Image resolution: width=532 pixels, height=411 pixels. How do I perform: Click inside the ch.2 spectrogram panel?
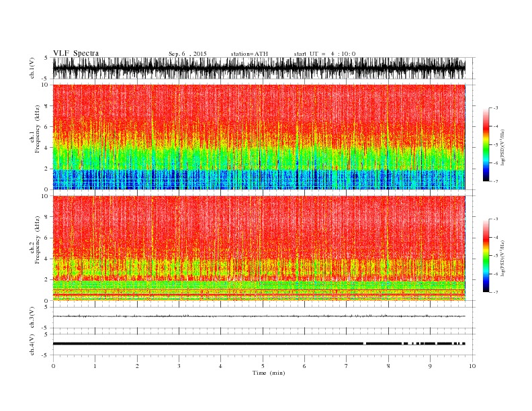[x=259, y=248]
